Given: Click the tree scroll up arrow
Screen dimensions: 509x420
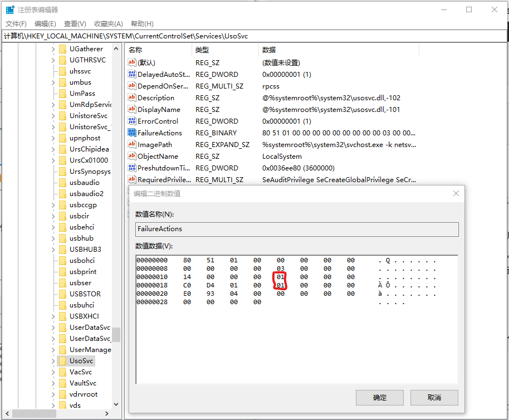Looking at the screenshot, I should (116, 48).
